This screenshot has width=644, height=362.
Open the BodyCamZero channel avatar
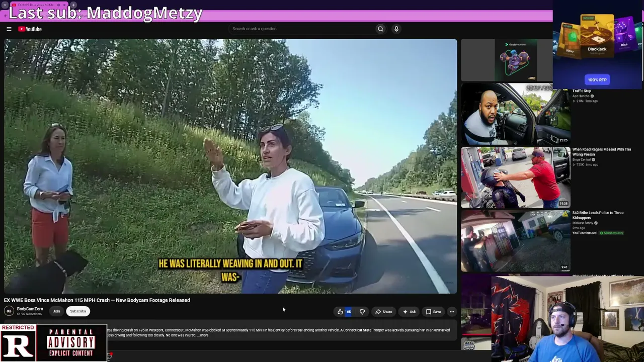coord(9,311)
